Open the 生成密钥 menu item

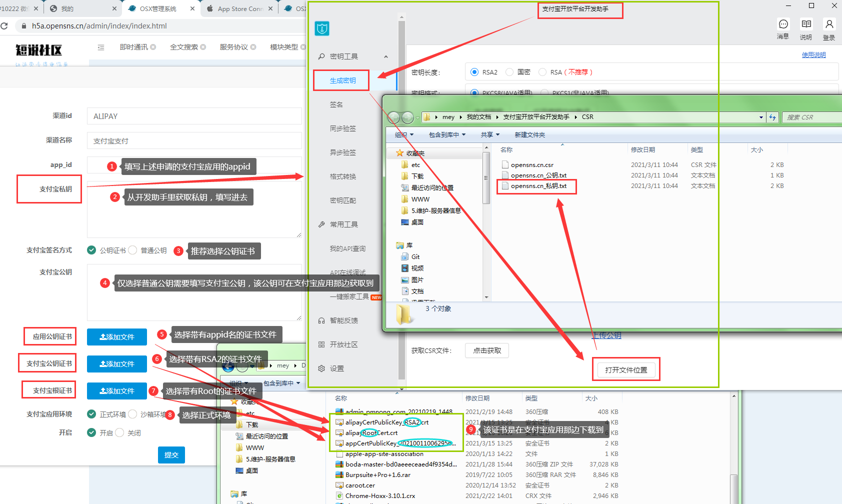[343, 80]
